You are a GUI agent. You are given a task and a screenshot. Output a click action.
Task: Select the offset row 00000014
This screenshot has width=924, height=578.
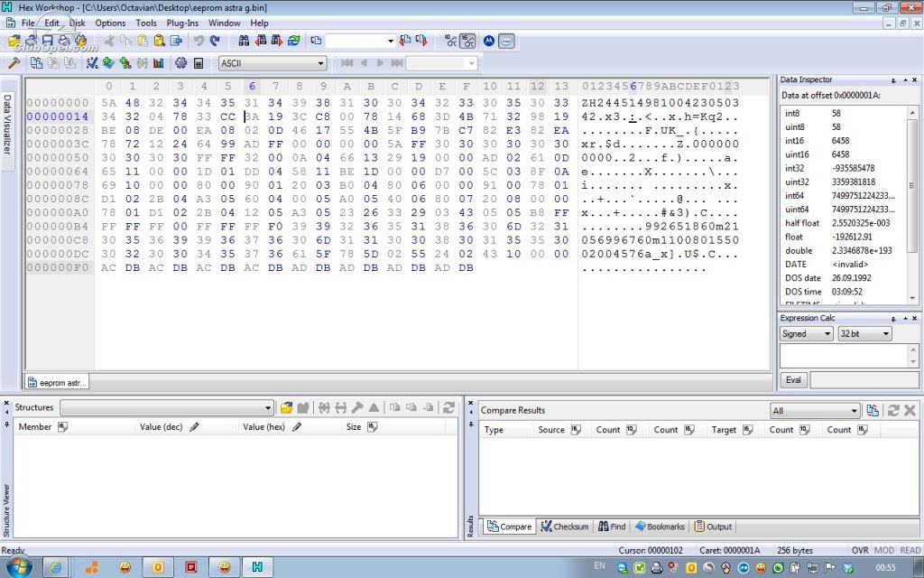tap(57, 117)
